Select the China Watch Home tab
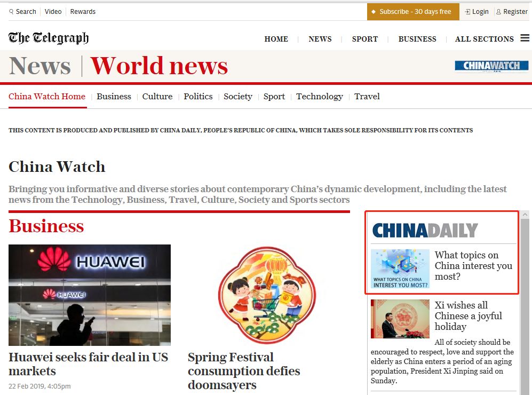This screenshot has width=532, height=395. pyautogui.click(x=47, y=97)
